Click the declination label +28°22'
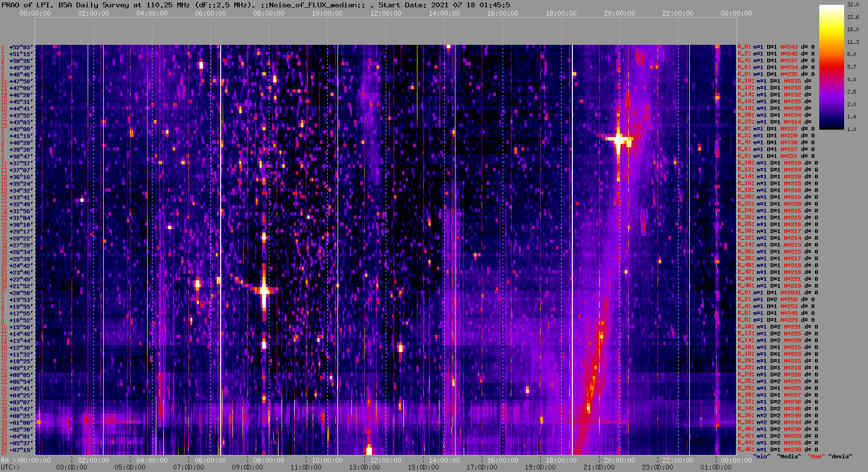The image size is (868, 472). click(x=21, y=238)
